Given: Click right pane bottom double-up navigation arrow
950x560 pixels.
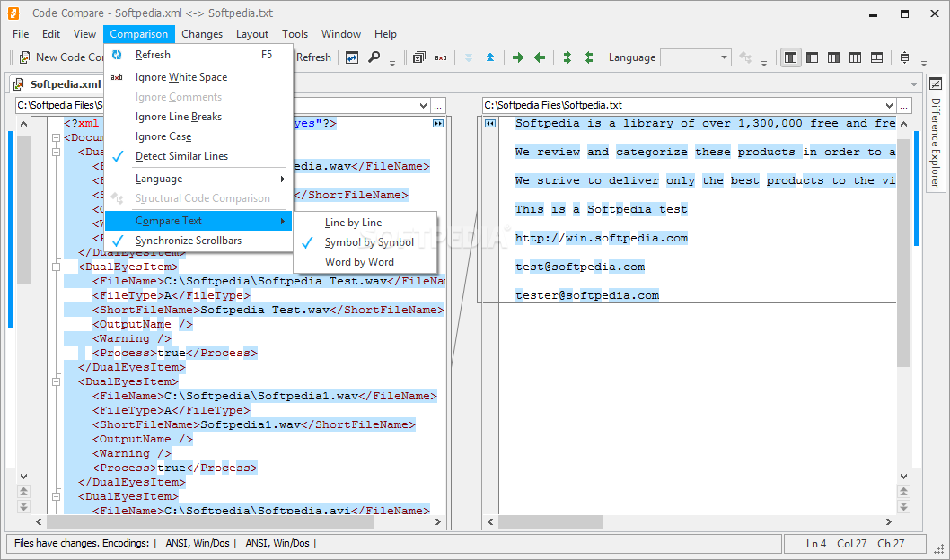Looking at the screenshot, I should [x=903, y=492].
